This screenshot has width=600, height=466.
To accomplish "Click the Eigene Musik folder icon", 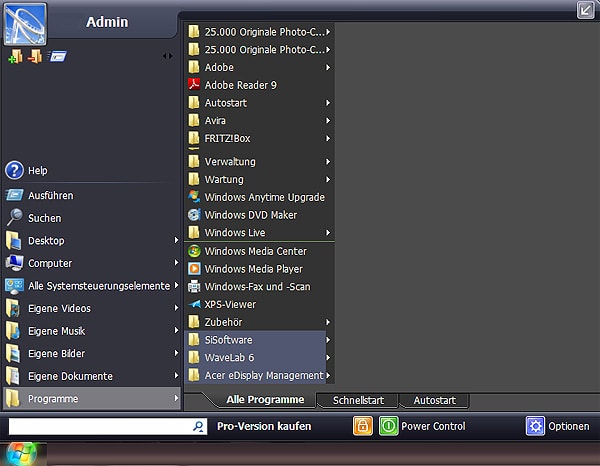I will point(13,331).
